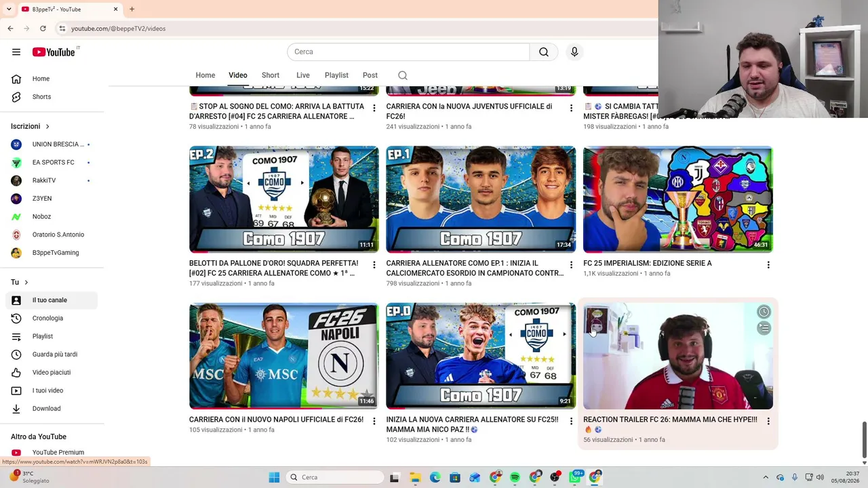Viewport: 868px width, 488px height.
Task: Open the YouTube guide hamburger menu
Action: click(16, 52)
